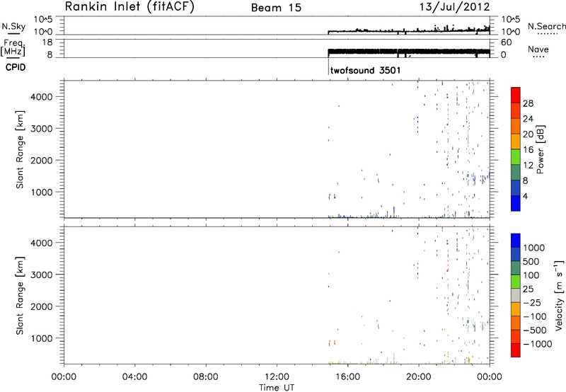
Task: Click the '-500' label on Velocity colorbar
Action: (x=535, y=330)
